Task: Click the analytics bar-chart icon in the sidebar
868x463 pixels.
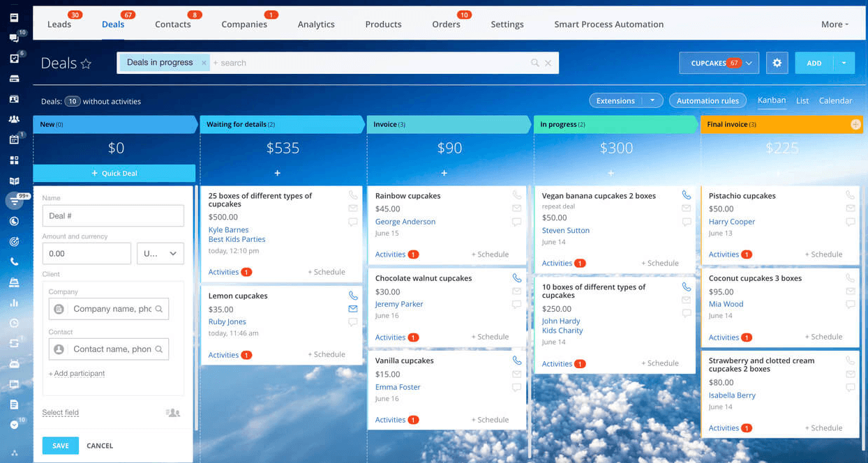Action: tap(15, 303)
